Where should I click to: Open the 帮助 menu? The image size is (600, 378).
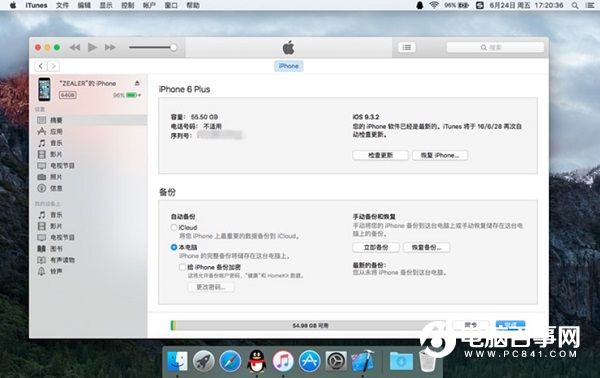click(193, 5)
